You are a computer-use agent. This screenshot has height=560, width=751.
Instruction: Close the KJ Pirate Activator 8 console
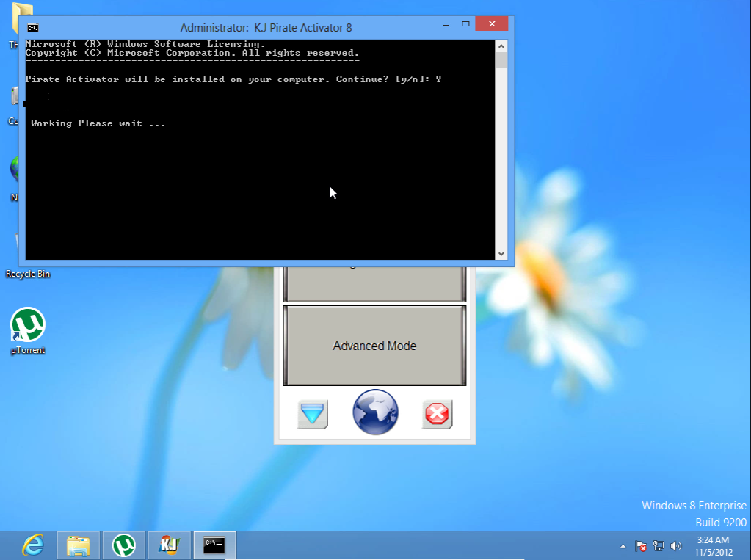pos(492,24)
